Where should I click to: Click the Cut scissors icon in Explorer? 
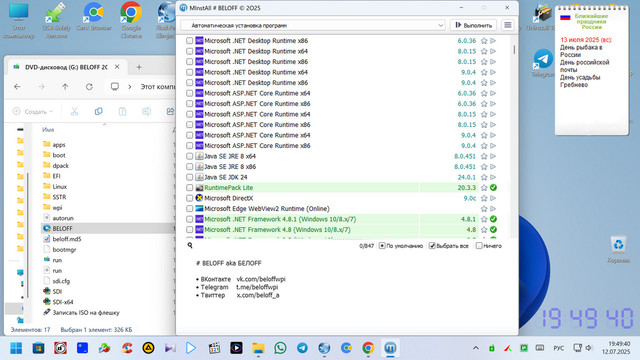pyautogui.click(x=74, y=111)
